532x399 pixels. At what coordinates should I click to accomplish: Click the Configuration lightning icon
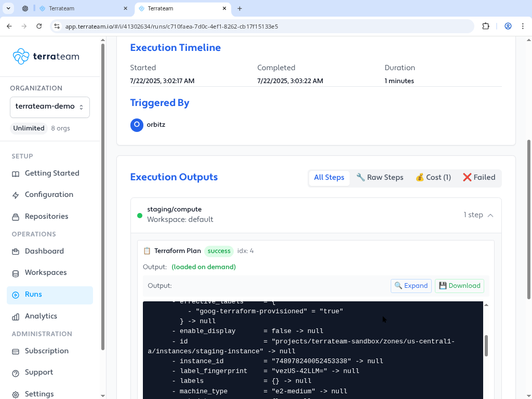[x=16, y=195]
